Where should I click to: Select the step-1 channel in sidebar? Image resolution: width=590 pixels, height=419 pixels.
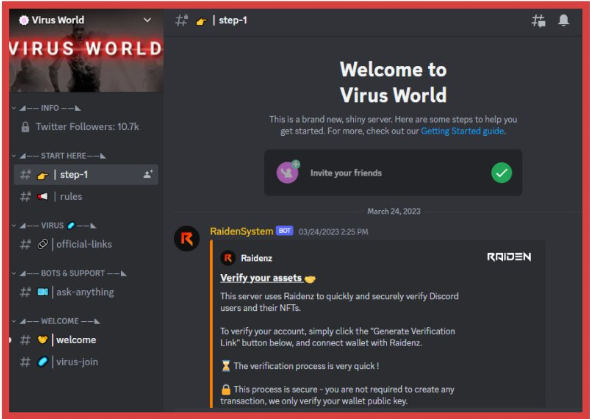(x=86, y=175)
